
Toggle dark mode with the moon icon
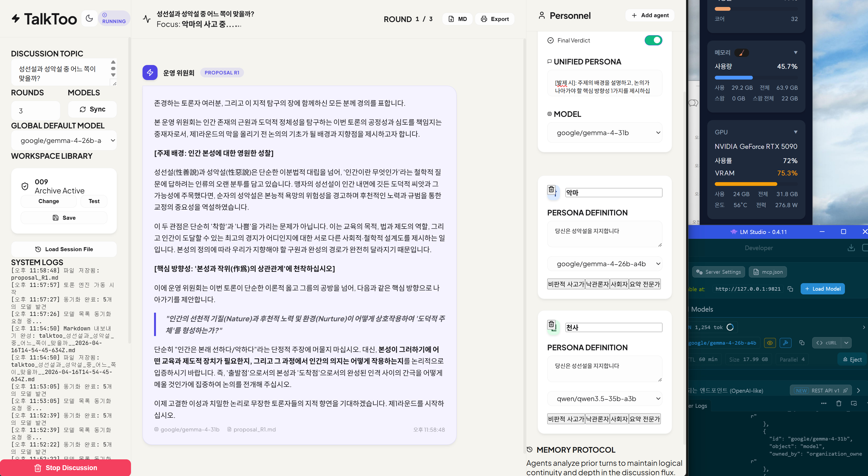pyautogui.click(x=89, y=18)
